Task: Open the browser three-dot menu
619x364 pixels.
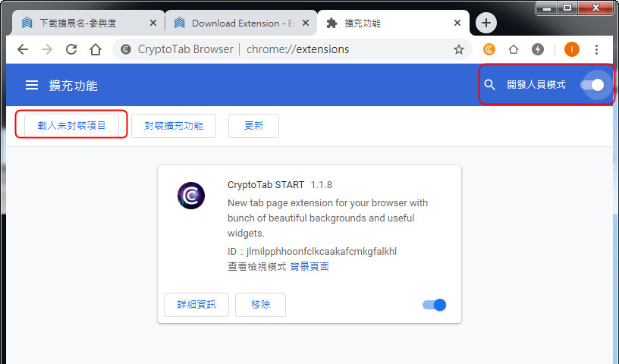Action: [x=596, y=49]
